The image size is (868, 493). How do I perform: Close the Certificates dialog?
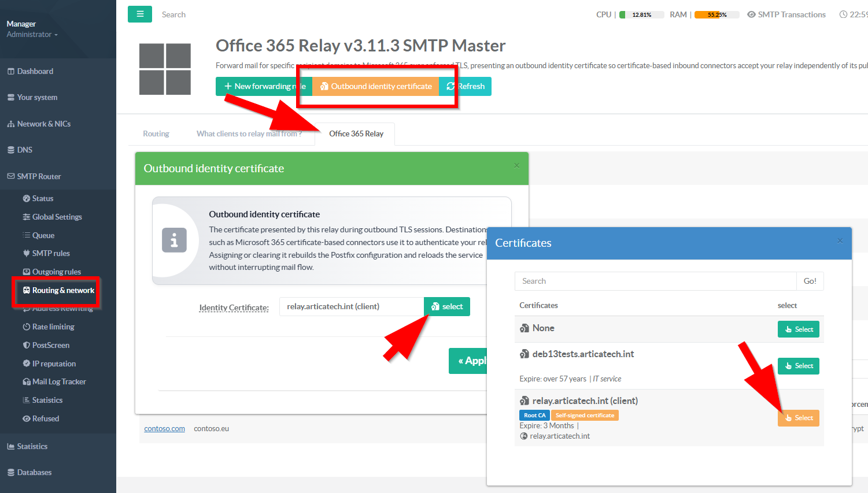click(x=840, y=240)
